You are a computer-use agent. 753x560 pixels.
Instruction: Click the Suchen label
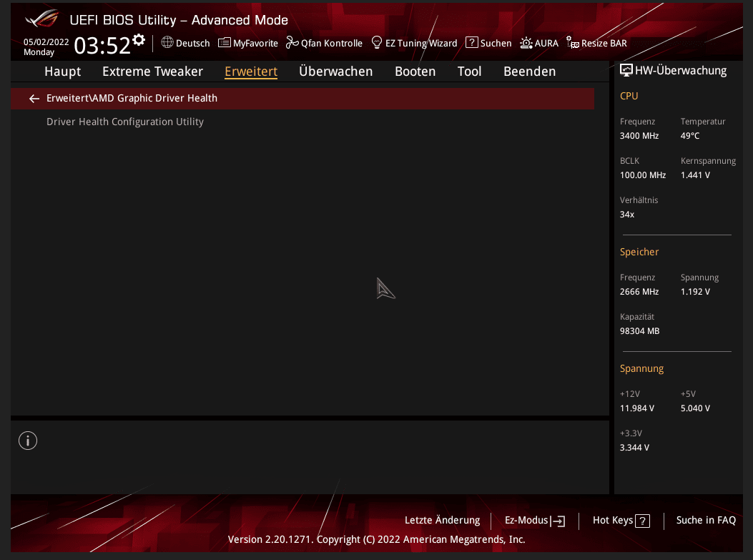pyautogui.click(x=496, y=43)
